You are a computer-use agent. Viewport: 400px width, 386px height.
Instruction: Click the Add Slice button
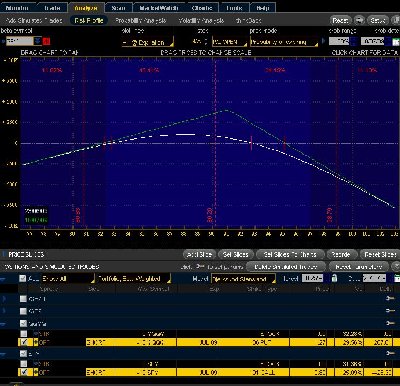(199, 254)
